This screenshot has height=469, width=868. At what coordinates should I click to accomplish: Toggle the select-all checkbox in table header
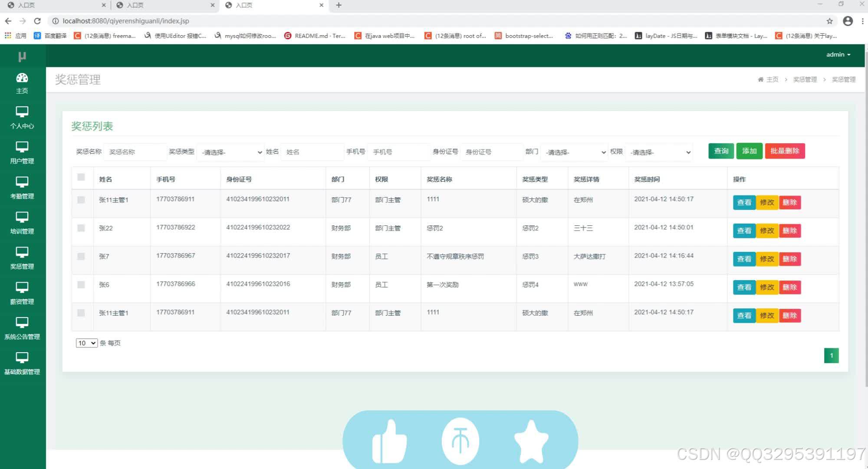(81, 177)
